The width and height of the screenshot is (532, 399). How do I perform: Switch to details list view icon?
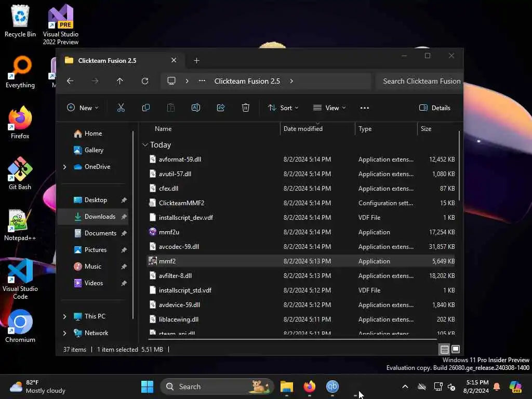click(445, 349)
